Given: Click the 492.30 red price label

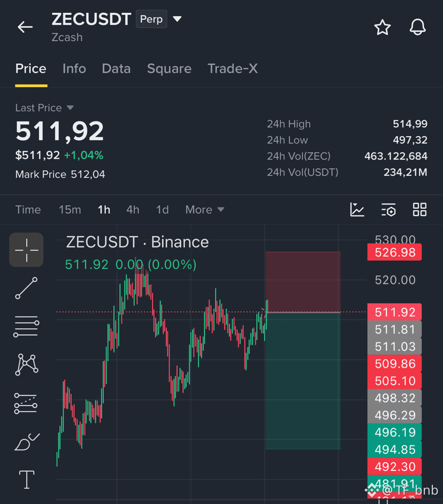Looking at the screenshot, I should pyautogui.click(x=394, y=467).
